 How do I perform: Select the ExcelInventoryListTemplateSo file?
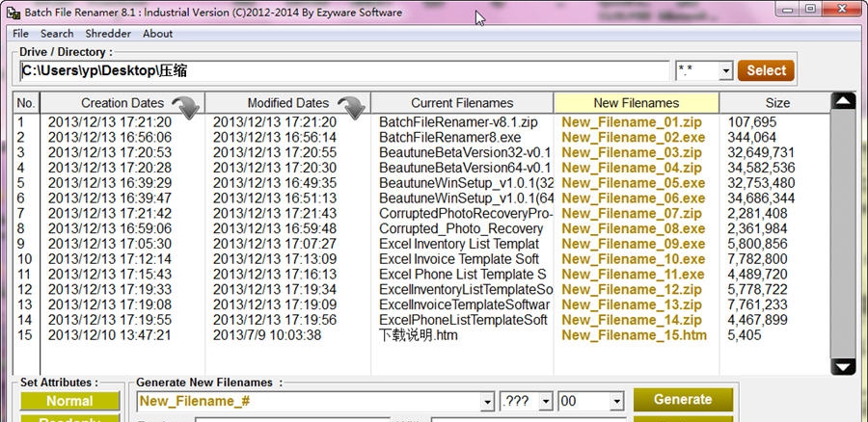tap(466, 289)
